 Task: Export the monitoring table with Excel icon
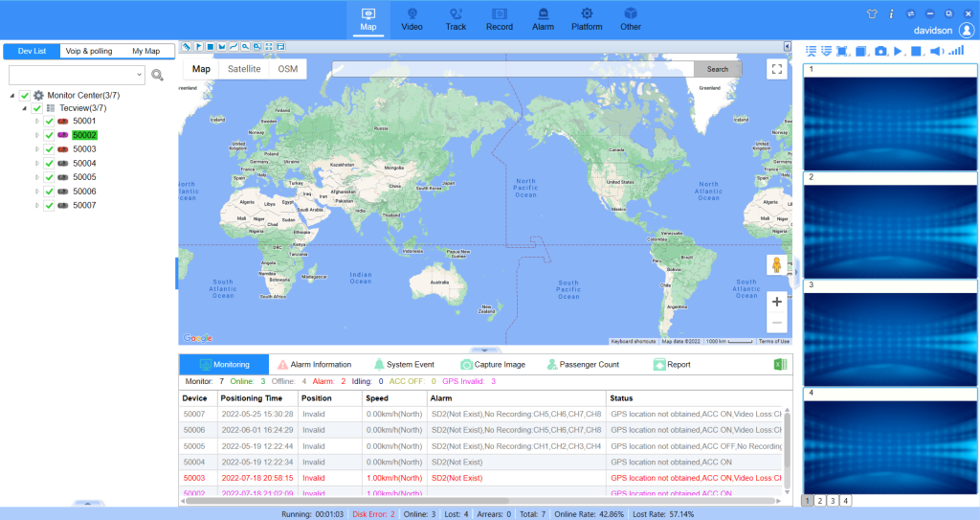(x=781, y=364)
